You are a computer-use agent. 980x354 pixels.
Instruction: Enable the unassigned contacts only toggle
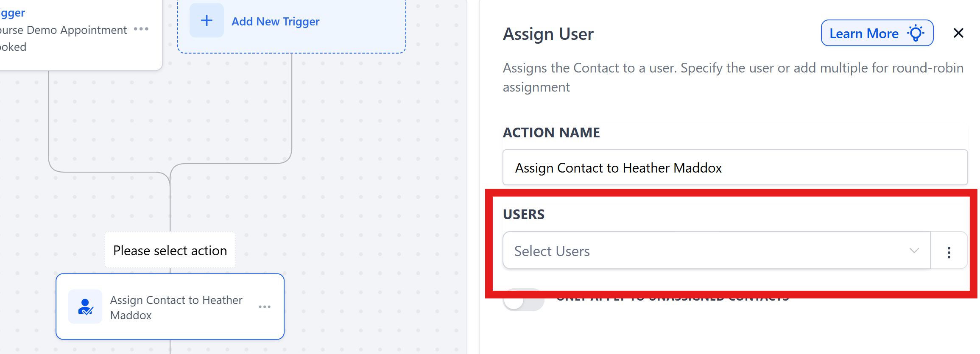click(524, 299)
